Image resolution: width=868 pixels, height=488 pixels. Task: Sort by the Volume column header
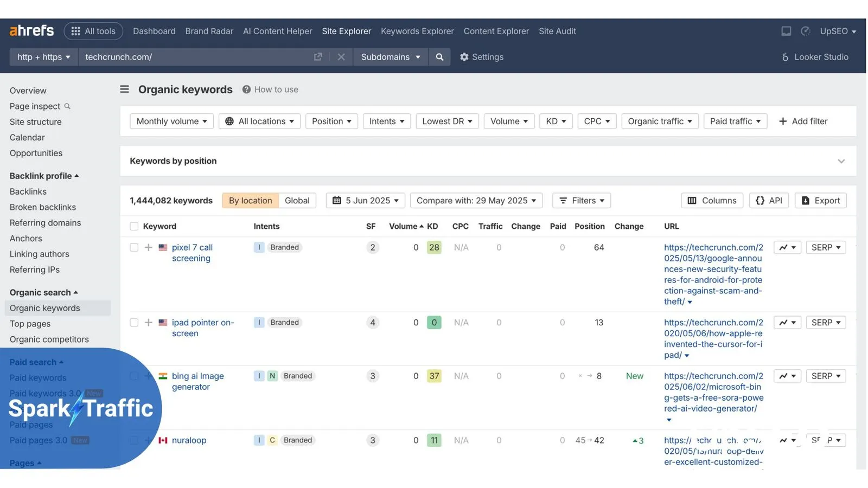click(x=406, y=226)
